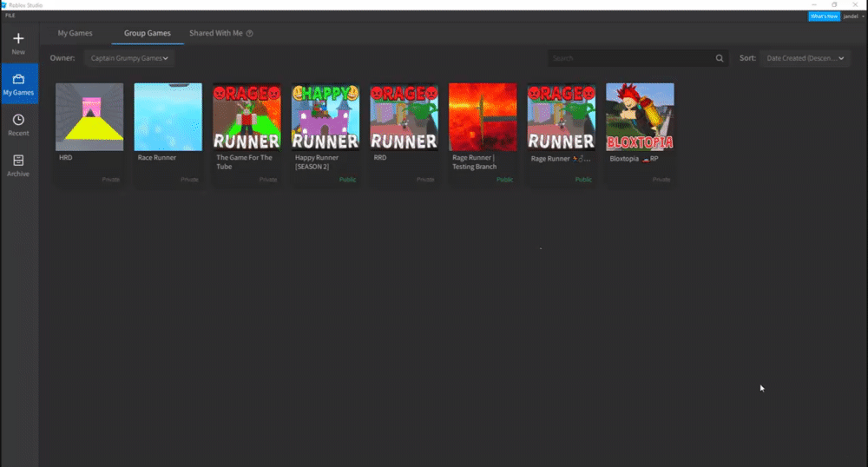
Task: Click Public status under Testing Branch
Action: pos(505,180)
